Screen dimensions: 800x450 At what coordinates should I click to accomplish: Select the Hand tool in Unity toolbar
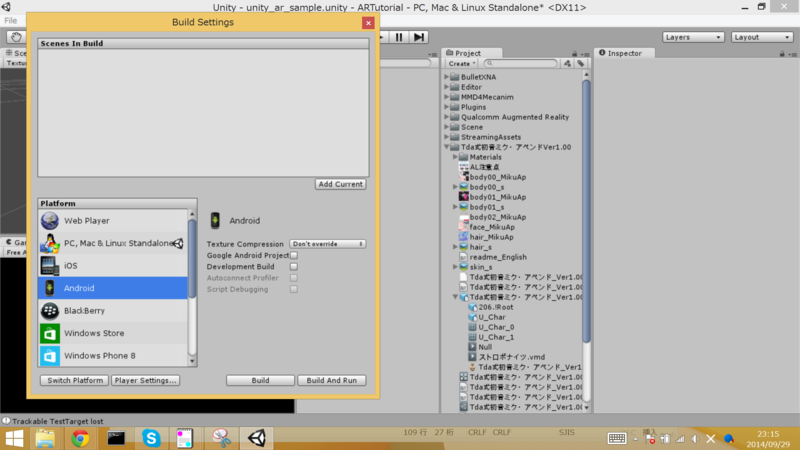tap(16, 37)
